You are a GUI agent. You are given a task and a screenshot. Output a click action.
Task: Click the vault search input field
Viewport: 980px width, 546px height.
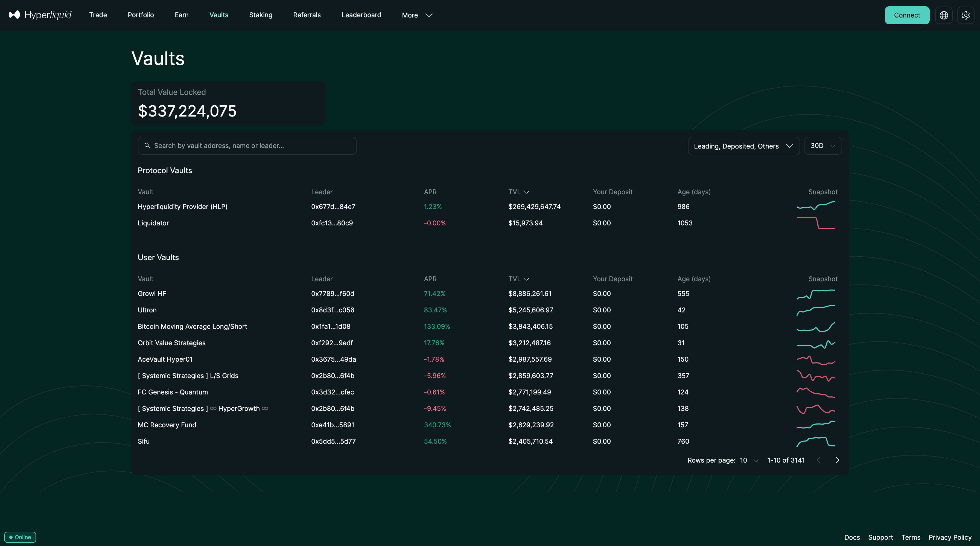click(x=251, y=146)
